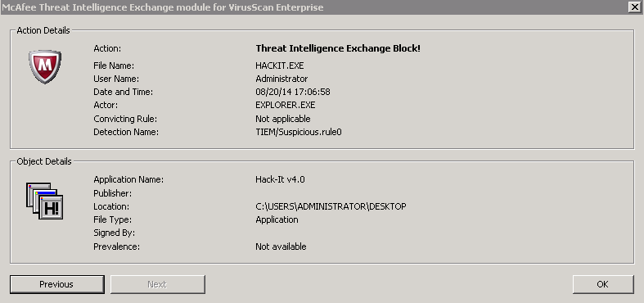The height and width of the screenshot is (303, 644).
Task: Click the EXPLORER.EXE actor value
Action: (286, 106)
